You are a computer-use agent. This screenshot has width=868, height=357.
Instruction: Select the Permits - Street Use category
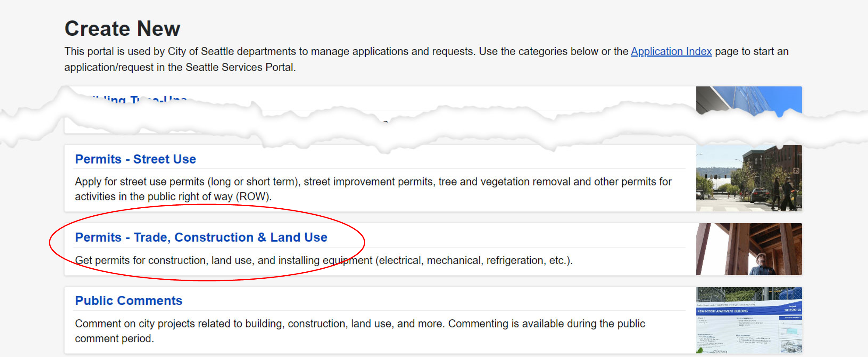tap(135, 159)
